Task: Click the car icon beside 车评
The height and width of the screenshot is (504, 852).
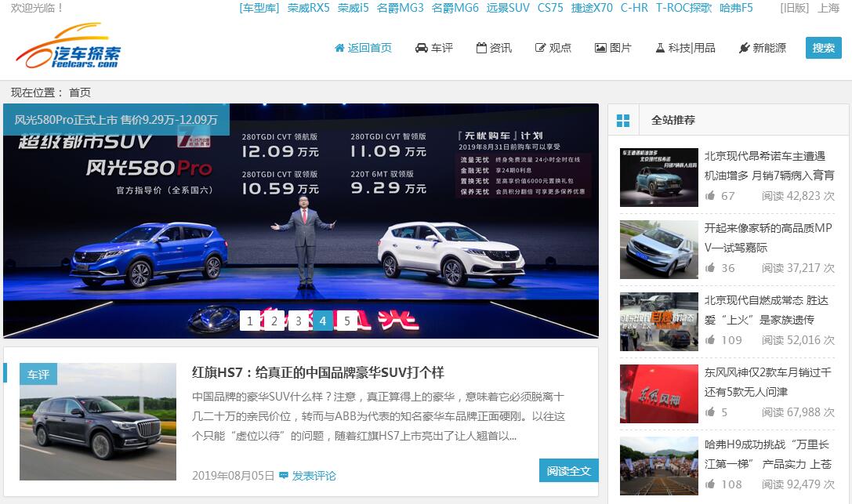Action: 422,48
